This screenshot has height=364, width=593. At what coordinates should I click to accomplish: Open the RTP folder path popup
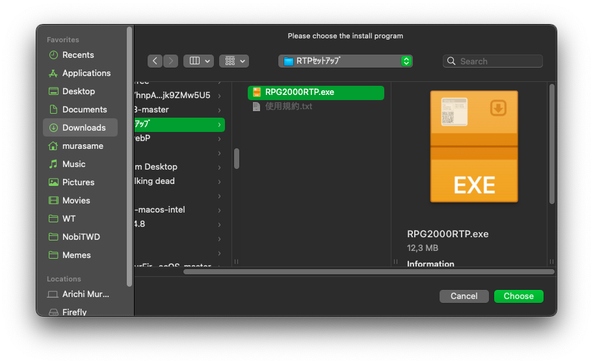345,61
